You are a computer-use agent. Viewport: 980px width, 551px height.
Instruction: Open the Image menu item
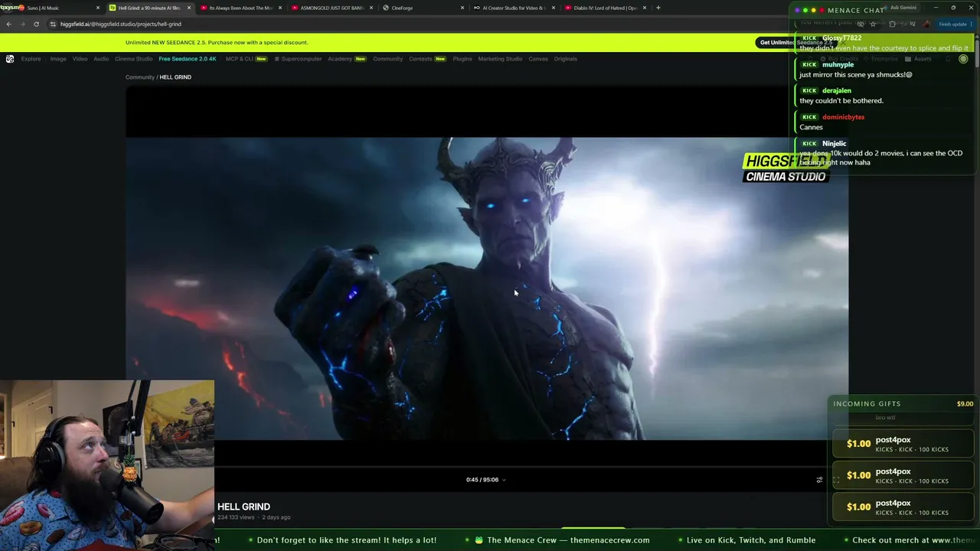58,59
